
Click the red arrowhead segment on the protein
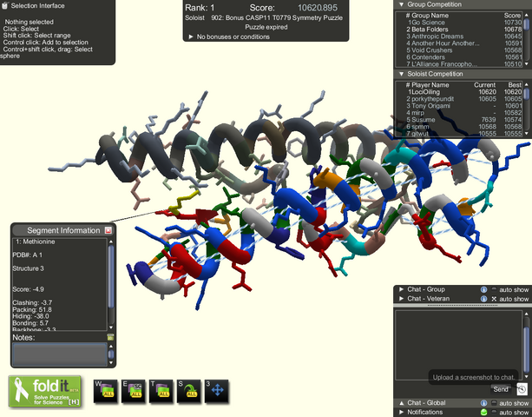207,215
